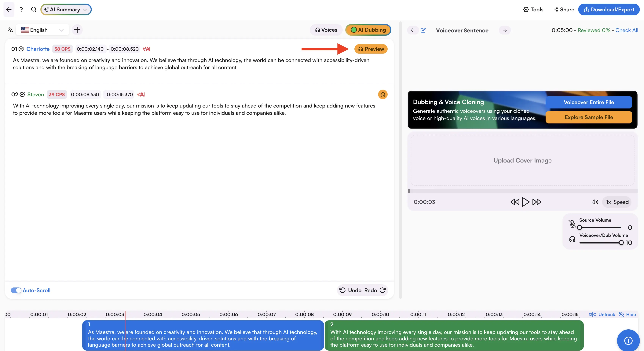This screenshot has width=644, height=351.
Task: Toggle the Auto-Scroll switch
Action: click(x=16, y=290)
